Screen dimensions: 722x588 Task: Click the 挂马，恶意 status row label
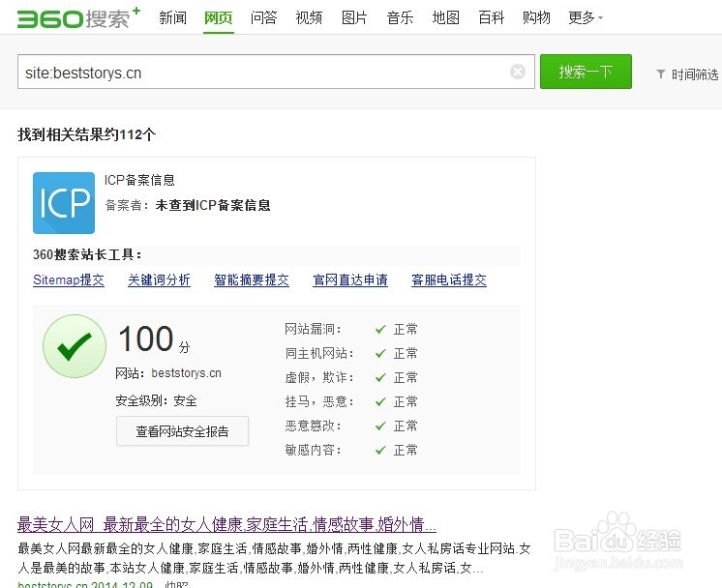click(x=319, y=401)
